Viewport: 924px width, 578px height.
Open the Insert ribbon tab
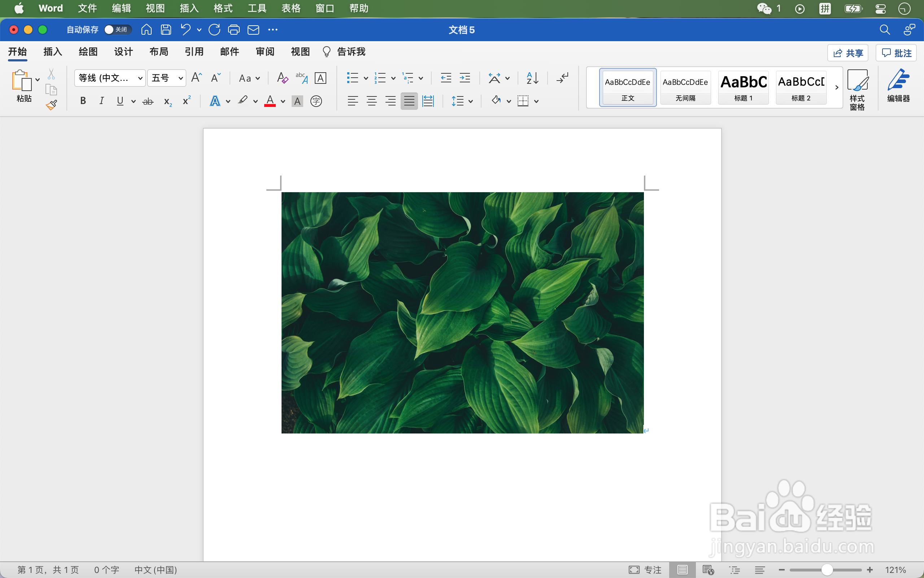[x=53, y=52]
